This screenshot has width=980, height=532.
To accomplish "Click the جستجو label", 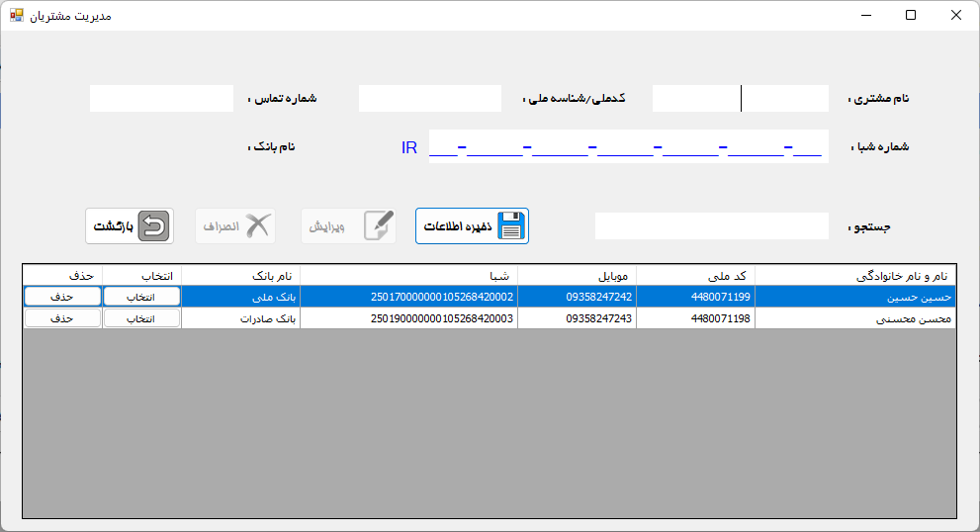I will coord(869,226).
